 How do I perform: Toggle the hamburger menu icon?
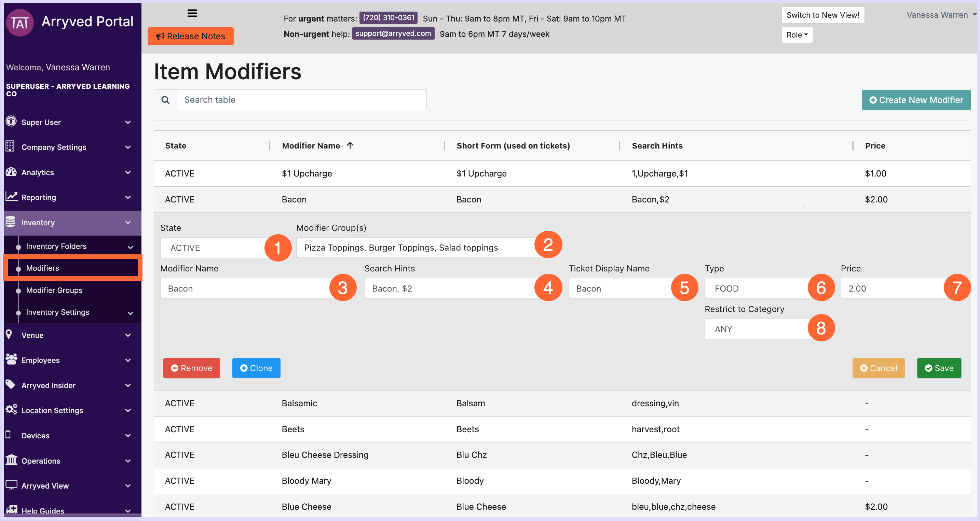tap(192, 14)
